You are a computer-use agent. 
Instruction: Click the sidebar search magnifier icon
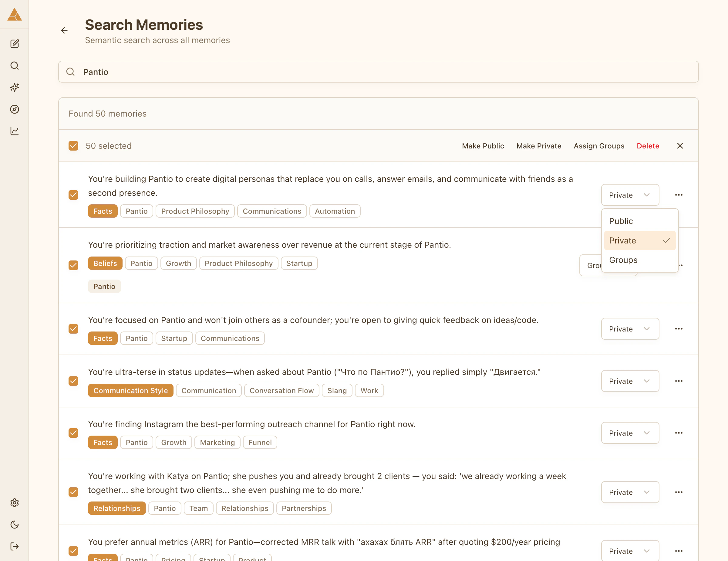pyautogui.click(x=14, y=66)
